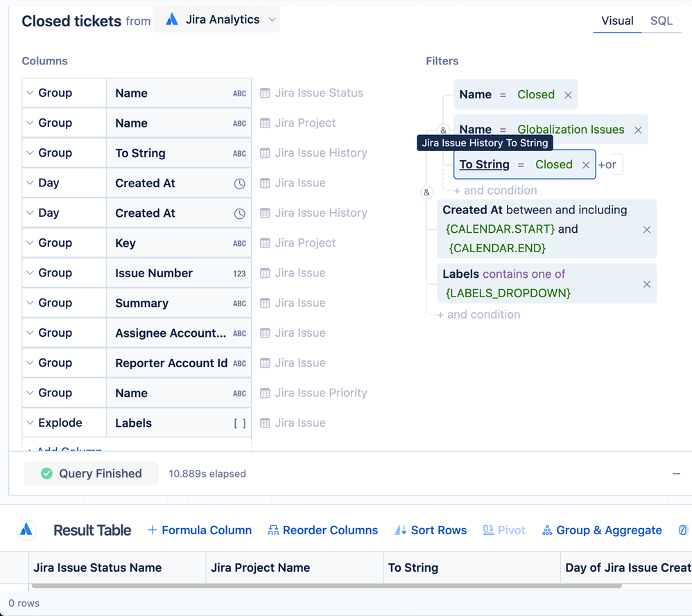Image resolution: width=692 pixels, height=616 pixels.
Task: Click the Reorder Columns icon
Action: point(273,530)
